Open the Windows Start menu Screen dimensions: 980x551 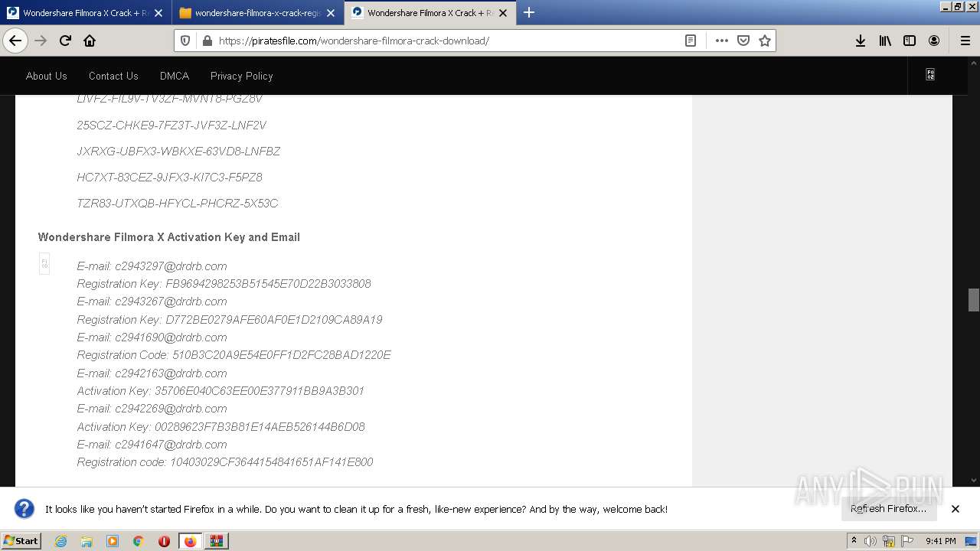tap(21, 541)
